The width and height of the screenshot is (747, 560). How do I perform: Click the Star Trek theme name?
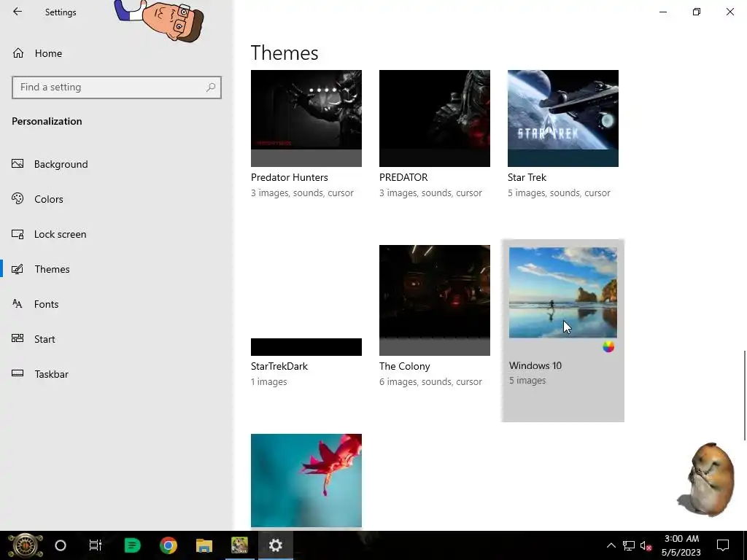527,177
